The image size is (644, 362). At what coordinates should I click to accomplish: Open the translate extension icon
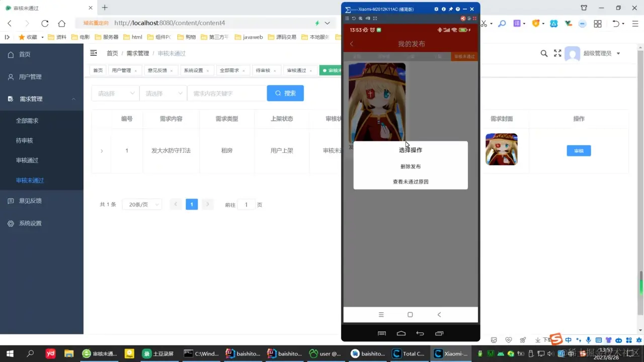(517, 24)
